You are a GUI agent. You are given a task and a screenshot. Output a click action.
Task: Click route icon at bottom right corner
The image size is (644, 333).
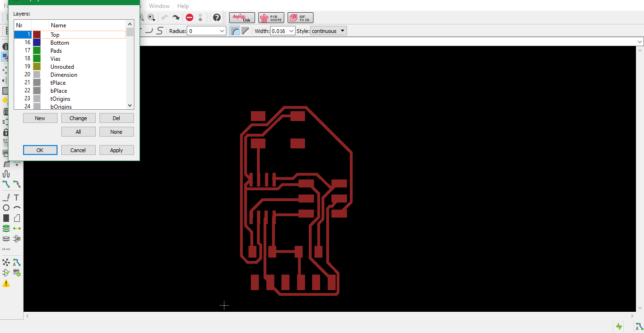click(639, 326)
